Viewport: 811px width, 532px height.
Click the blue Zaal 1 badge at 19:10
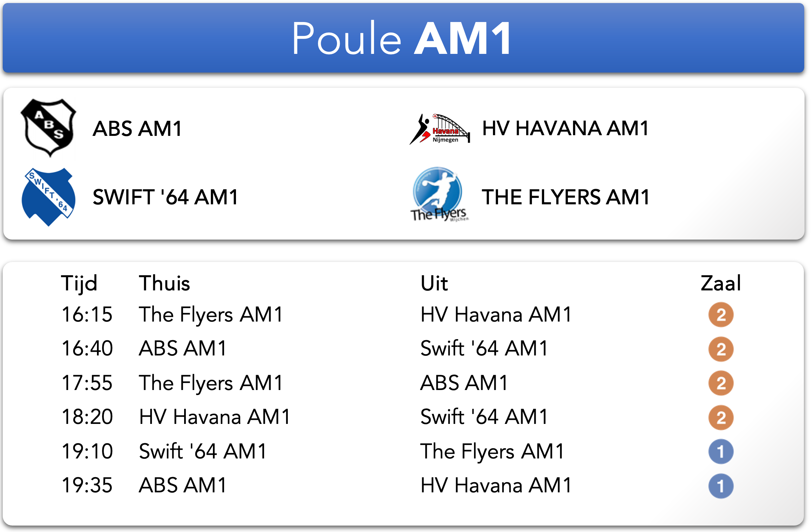[721, 452]
